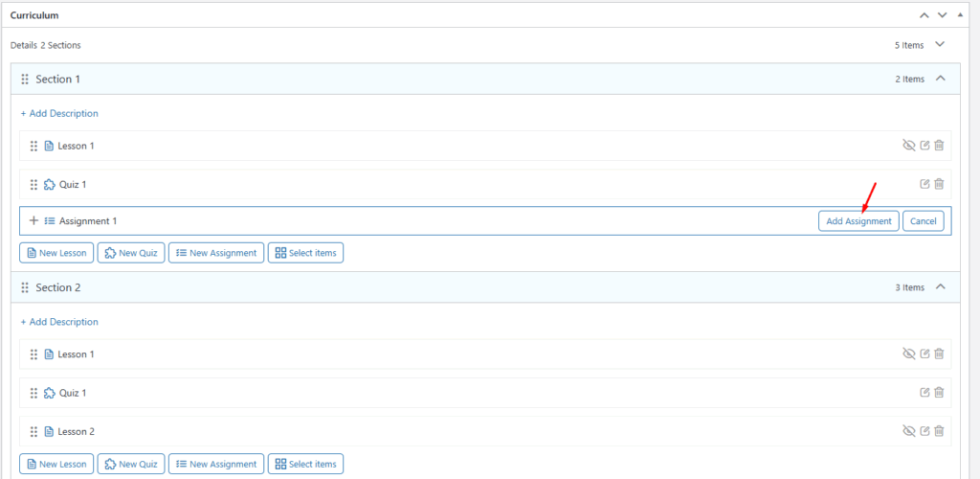The width and height of the screenshot is (980, 479).
Task: Click drag handle beside Section 2 Quiz 1
Action: click(33, 393)
